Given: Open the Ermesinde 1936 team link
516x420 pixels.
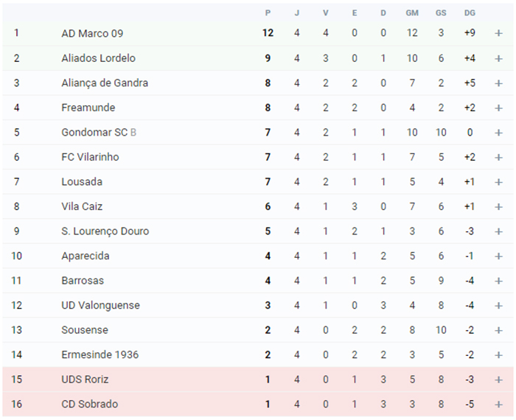Looking at the screenshot, I should coord(100,354).
